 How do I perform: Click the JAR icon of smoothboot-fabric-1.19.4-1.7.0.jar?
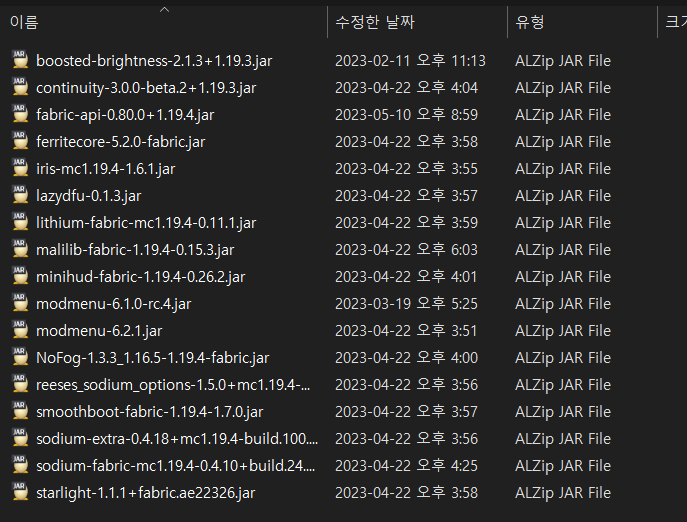point(20,411)
